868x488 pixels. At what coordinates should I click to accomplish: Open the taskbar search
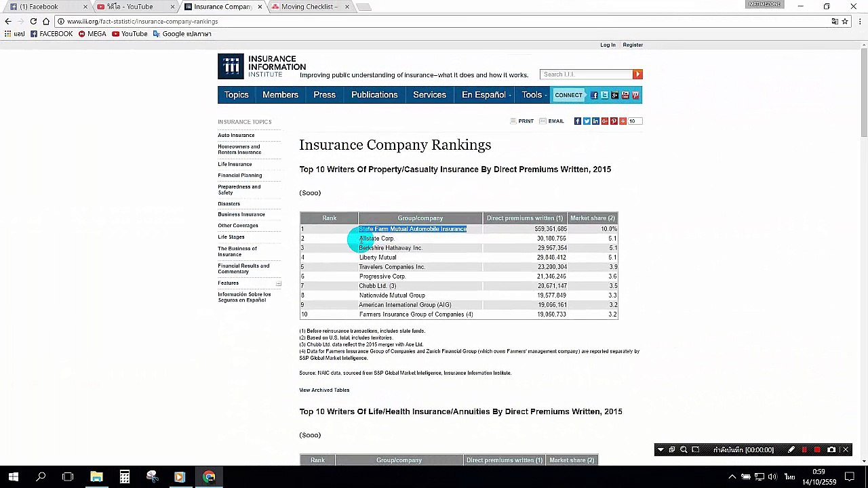click(x=41, y=477)
